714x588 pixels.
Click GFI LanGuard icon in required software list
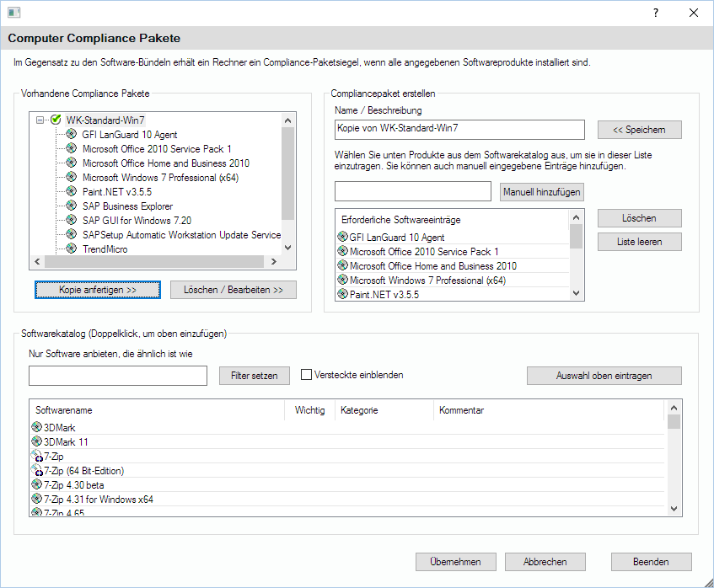(343, 237)
